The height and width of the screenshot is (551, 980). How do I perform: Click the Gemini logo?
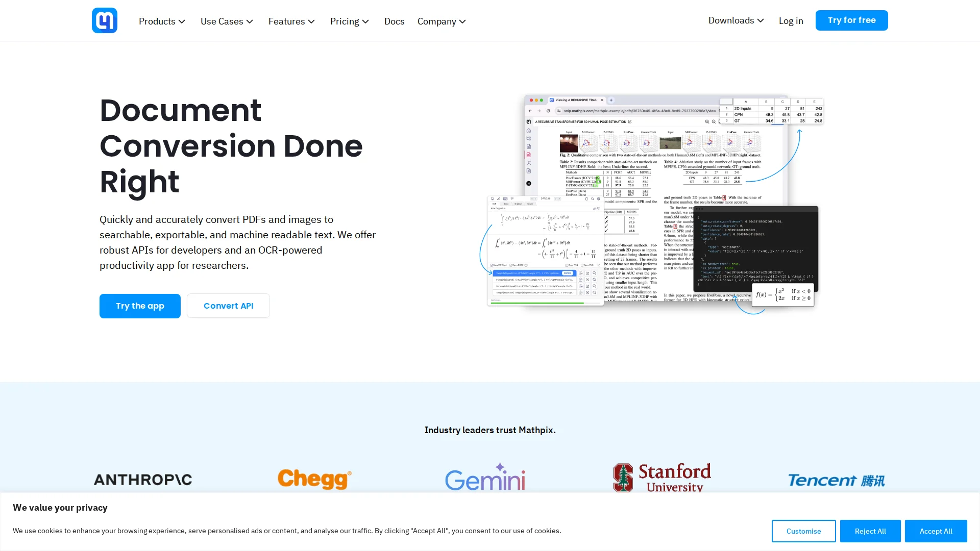[485, 478]
